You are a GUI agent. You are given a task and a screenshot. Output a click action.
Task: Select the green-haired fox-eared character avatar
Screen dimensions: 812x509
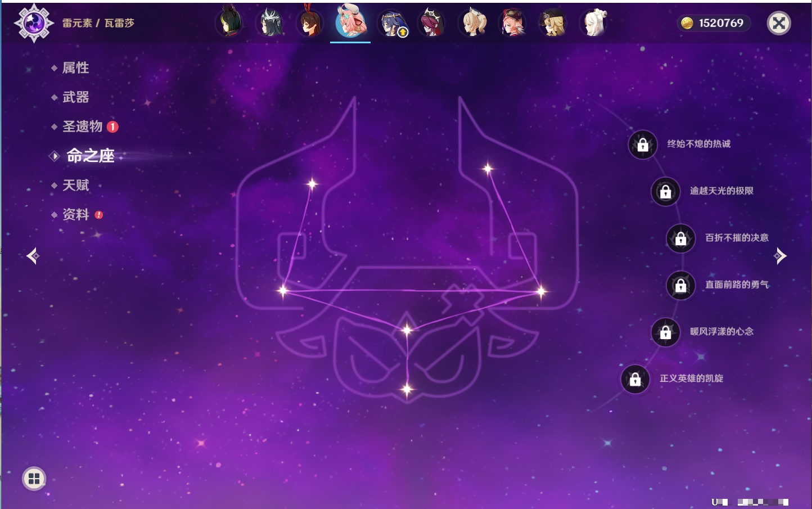coord(229,22)
